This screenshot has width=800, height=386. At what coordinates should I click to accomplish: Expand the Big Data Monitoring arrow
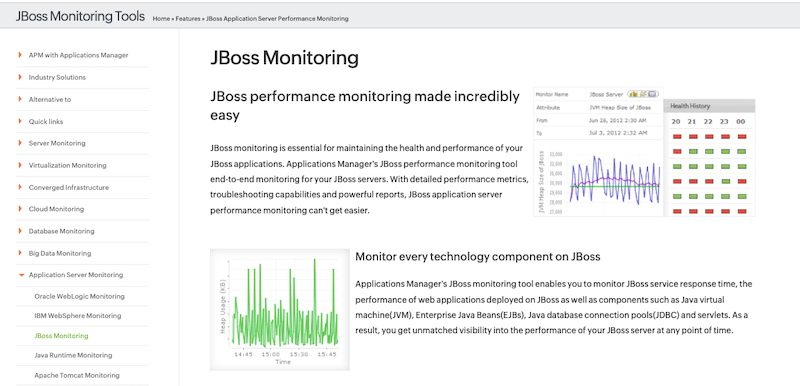tap(20, 253)
